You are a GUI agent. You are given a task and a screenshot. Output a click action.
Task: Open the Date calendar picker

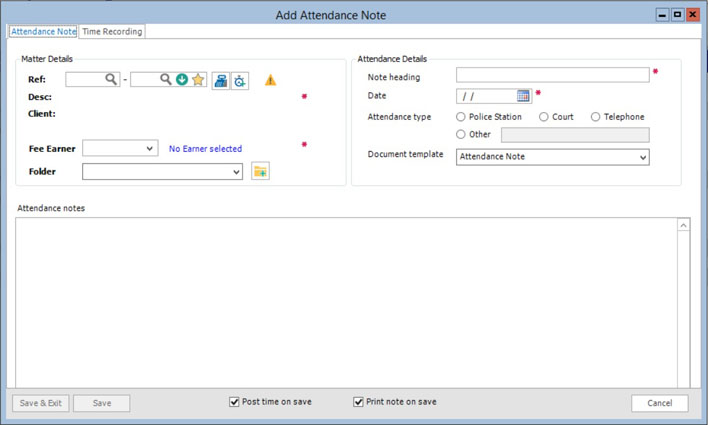coord(524,96)
